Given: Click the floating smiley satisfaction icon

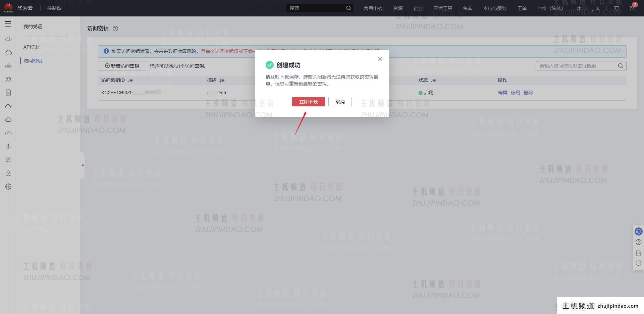Looking at the screenshot, I should [639, 263].
